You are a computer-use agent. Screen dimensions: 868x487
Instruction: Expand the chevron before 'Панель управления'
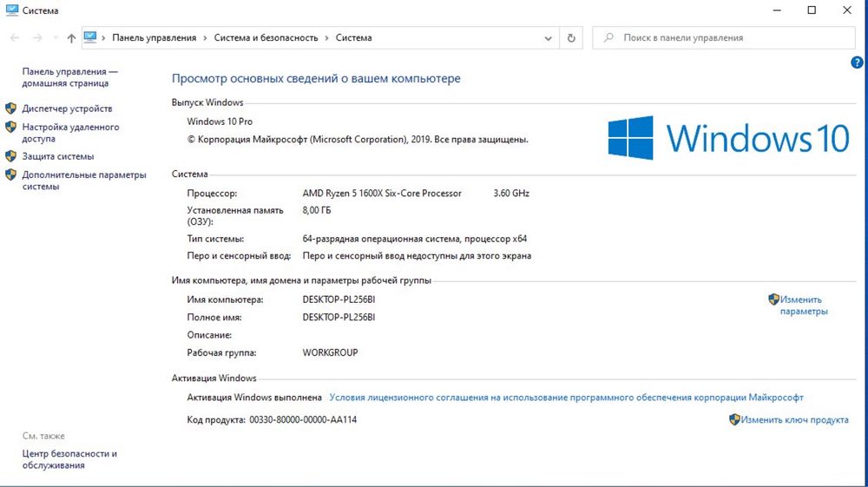click(103, 37)
